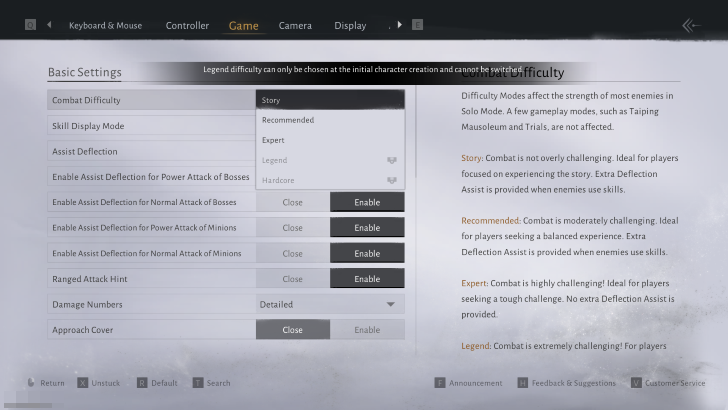This screenshot has width=728, height=410.
Task: Click the Search label
Action: pyautogui.click(x=218, y=383)
